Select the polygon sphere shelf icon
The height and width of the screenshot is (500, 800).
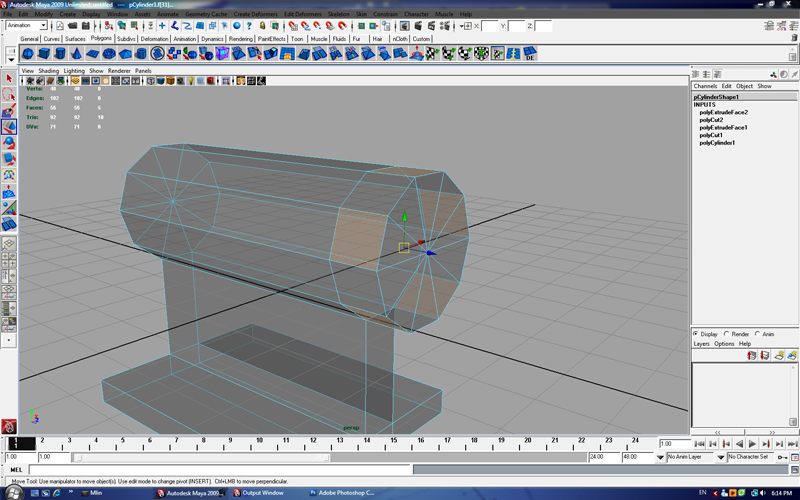[28, 53]
